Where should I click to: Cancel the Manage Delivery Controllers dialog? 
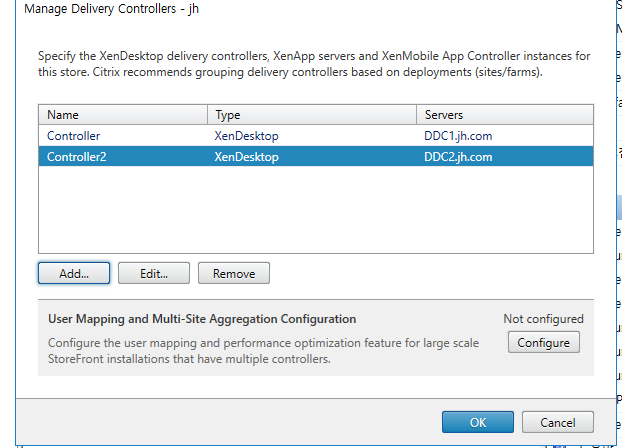click(x=558, y=422)
